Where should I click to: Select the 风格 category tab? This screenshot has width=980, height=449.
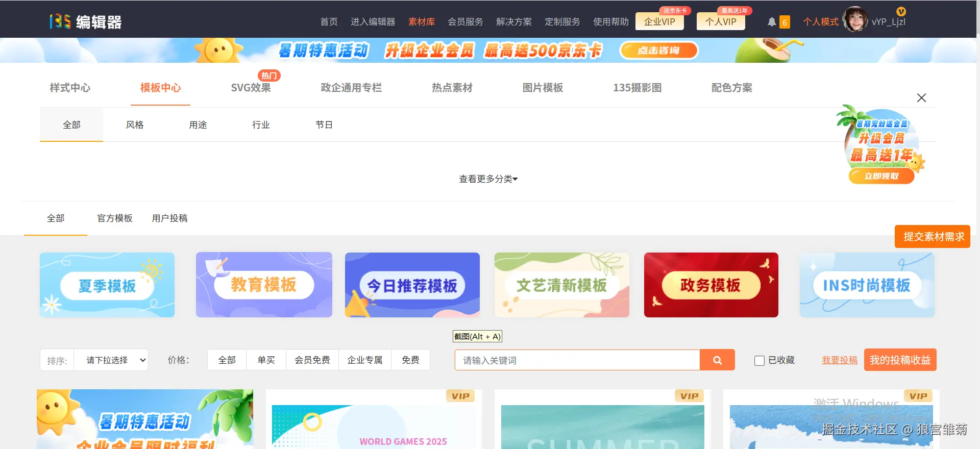pos(135,125)
